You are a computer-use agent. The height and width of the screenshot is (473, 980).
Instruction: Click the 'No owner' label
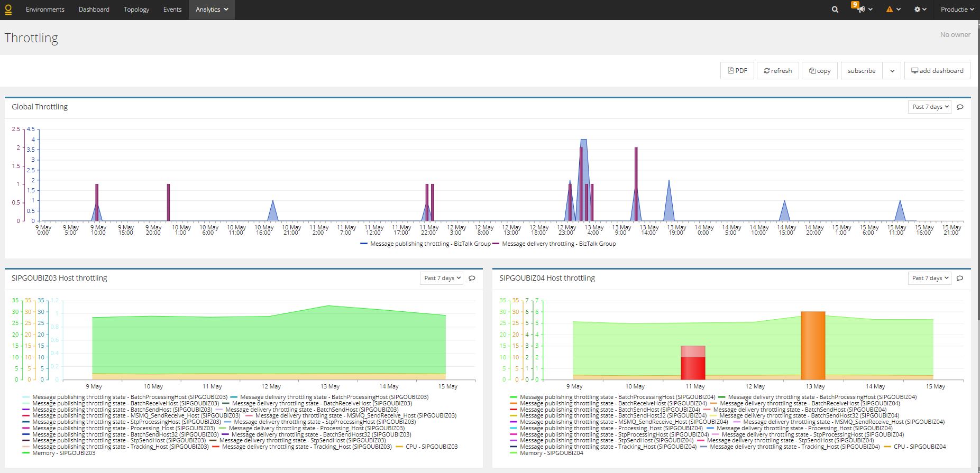pyautogui.click(x=955, y=34)
